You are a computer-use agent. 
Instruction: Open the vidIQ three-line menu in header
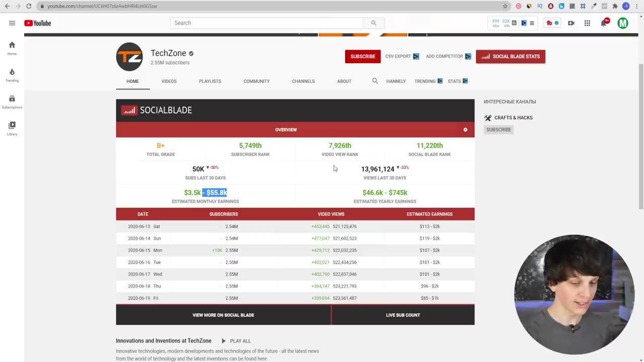[532, 23]
